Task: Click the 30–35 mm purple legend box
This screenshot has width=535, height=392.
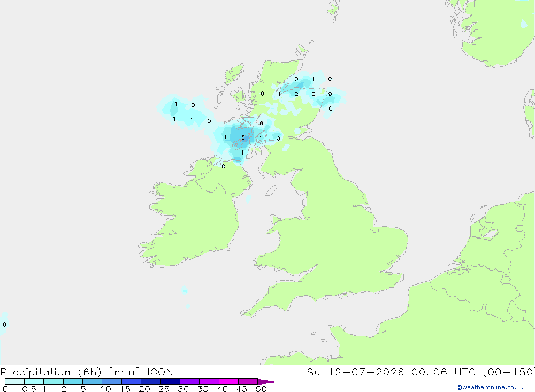Action: [x=189, y=381]
